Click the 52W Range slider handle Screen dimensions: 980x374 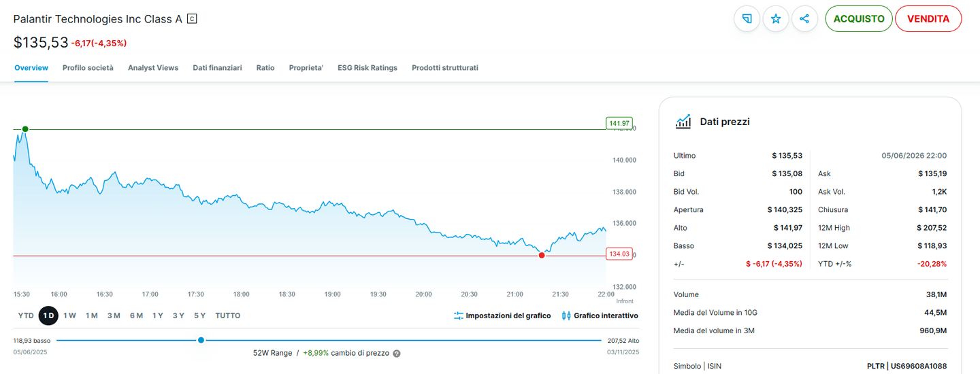coord(201,340)
